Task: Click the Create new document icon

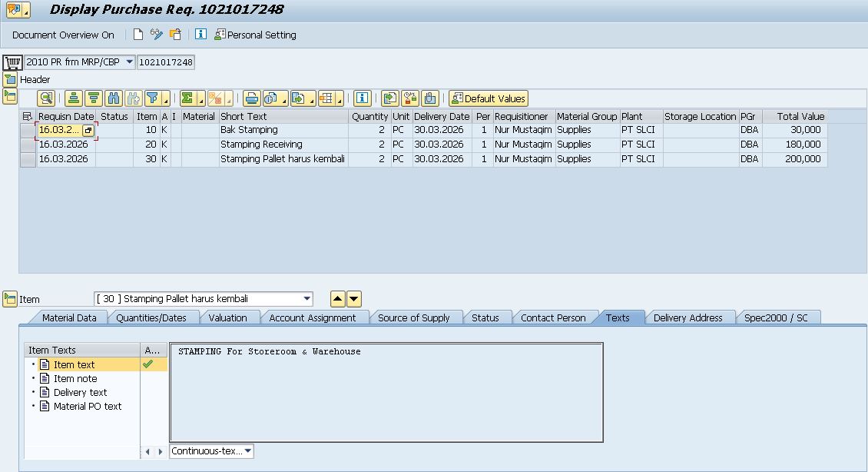Action: coord(138,35)
